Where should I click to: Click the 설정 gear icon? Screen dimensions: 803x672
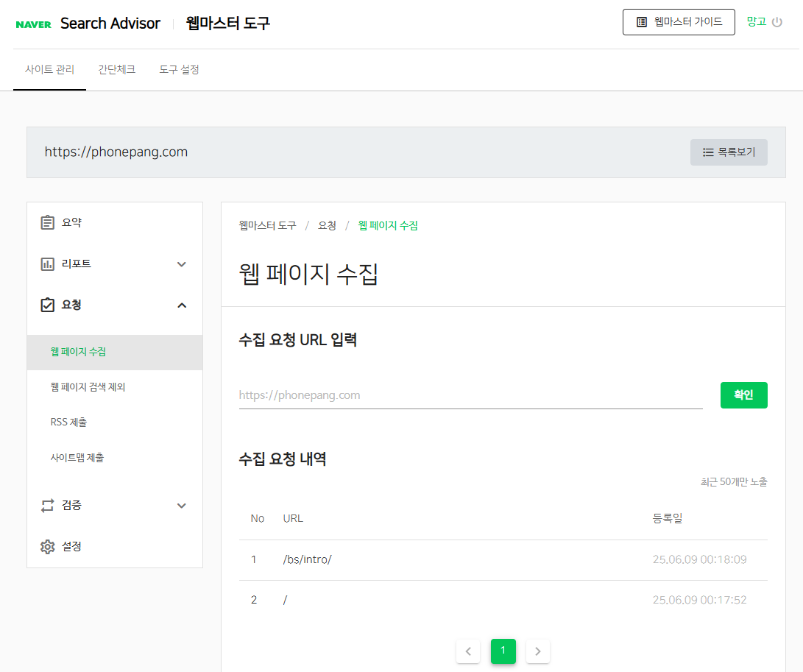[48, 547]
